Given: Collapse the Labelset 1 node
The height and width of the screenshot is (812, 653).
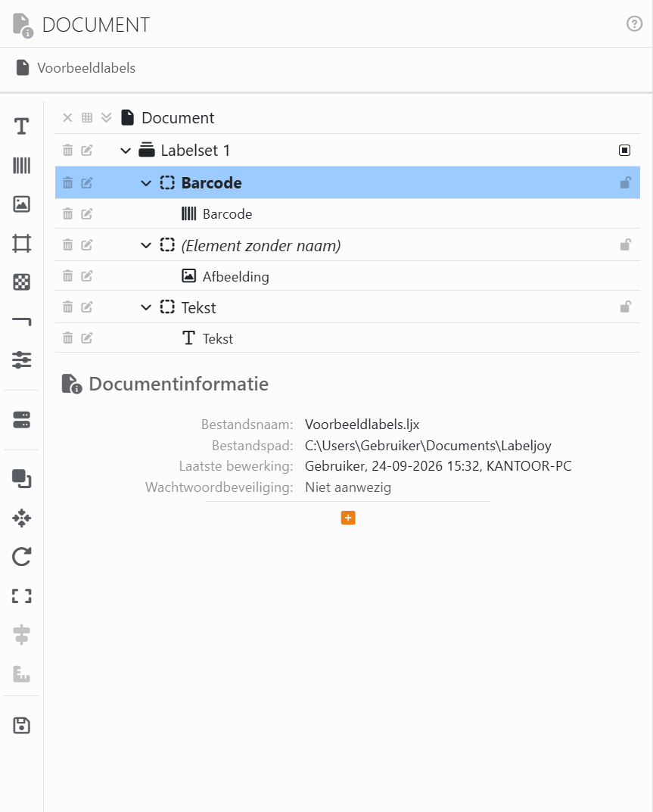Looking at the screenshot, I should (x=126, y=151).
